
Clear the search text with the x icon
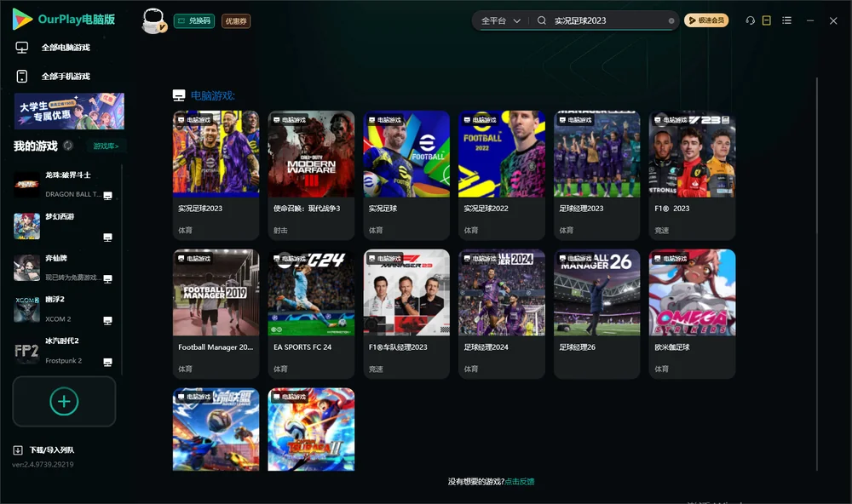click(x=671, y=20)
